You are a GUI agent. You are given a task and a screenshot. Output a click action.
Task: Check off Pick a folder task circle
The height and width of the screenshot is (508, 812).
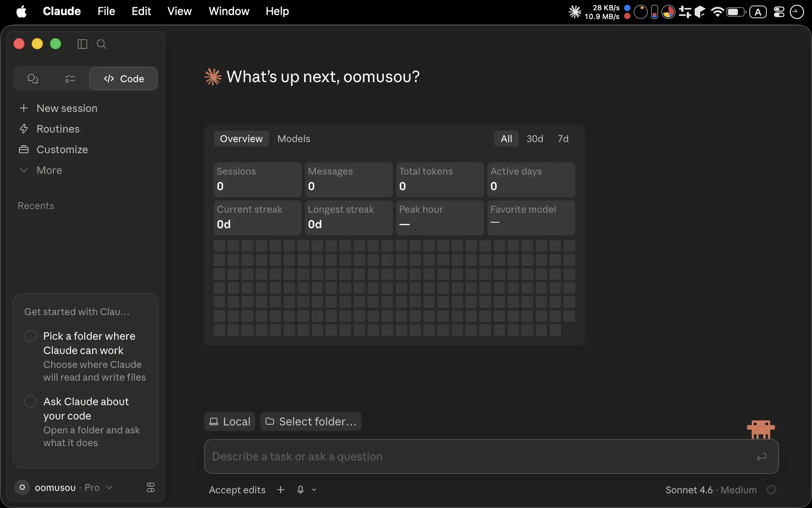pyautogui.click(x=31, y=336)
